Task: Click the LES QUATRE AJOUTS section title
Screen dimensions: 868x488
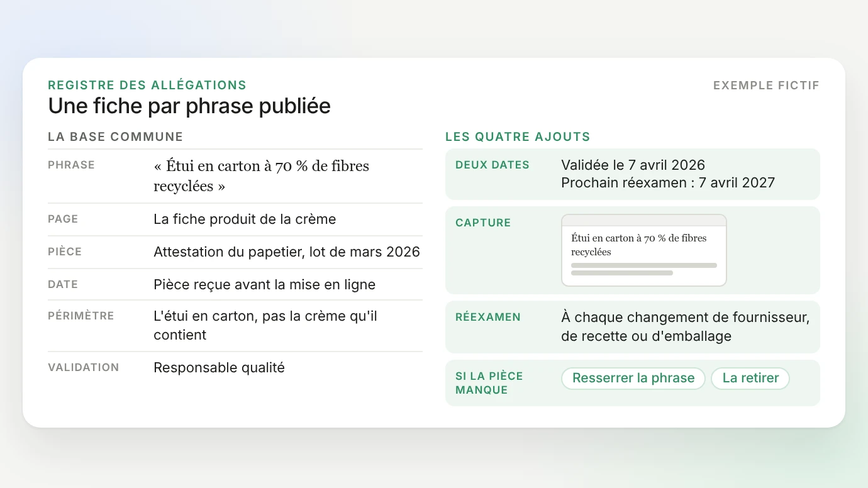Action: click(518, 137)
